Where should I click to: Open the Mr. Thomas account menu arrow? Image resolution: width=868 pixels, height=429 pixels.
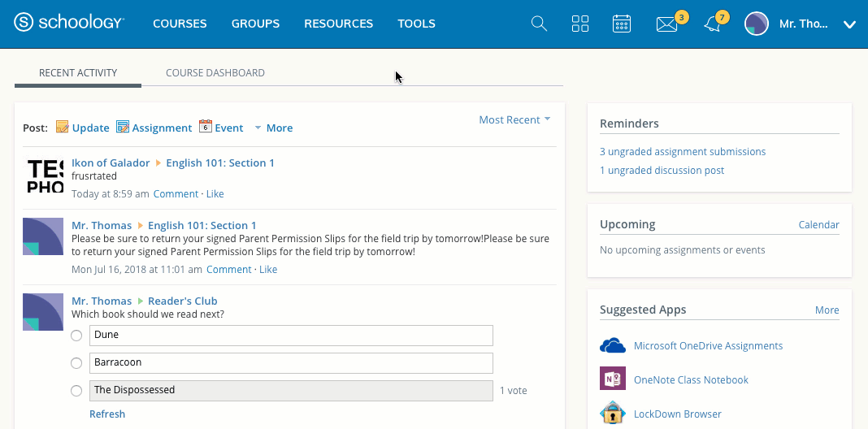[849, 24]
